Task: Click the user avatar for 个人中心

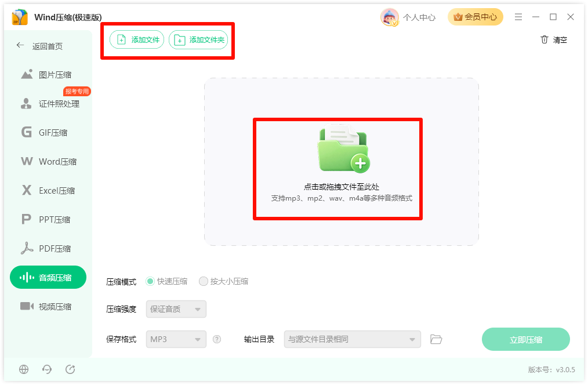Action: (x=389, y=17)
